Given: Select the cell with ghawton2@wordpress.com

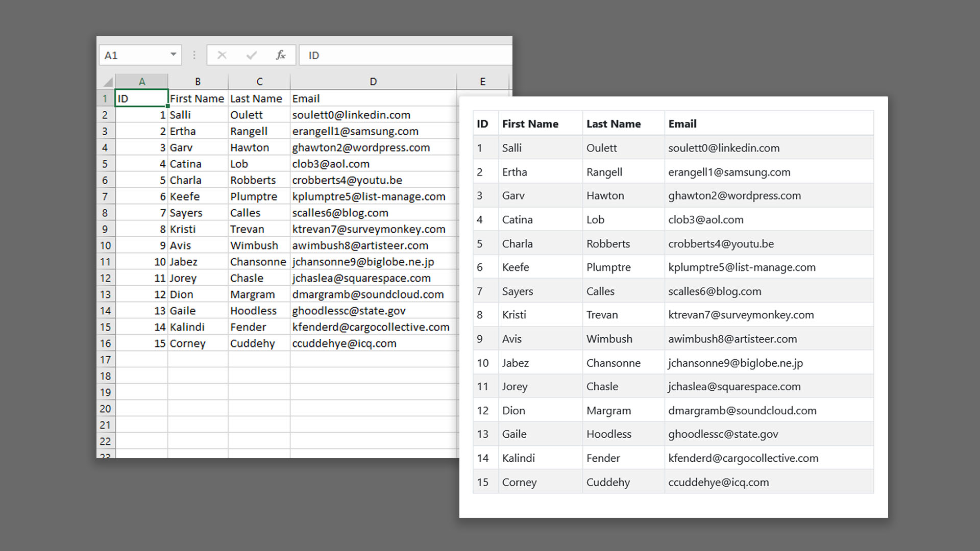Looking at the screenshot, I should click(361, 147).
